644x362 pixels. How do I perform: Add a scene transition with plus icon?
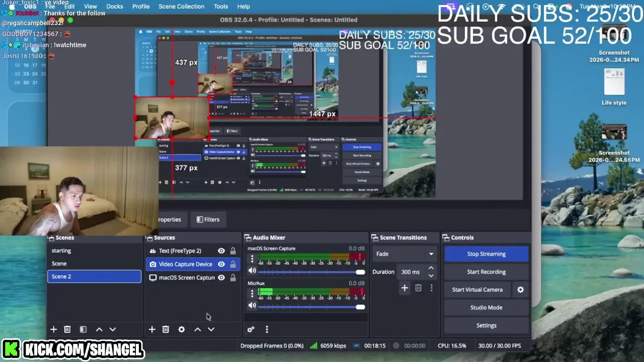coord(405,288)
